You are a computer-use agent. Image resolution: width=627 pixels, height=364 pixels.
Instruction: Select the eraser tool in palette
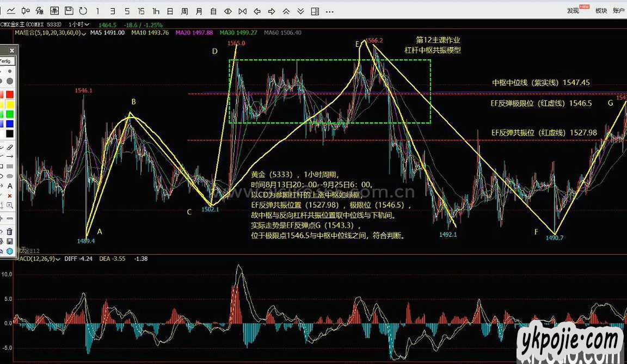click(x=10, y=148)
